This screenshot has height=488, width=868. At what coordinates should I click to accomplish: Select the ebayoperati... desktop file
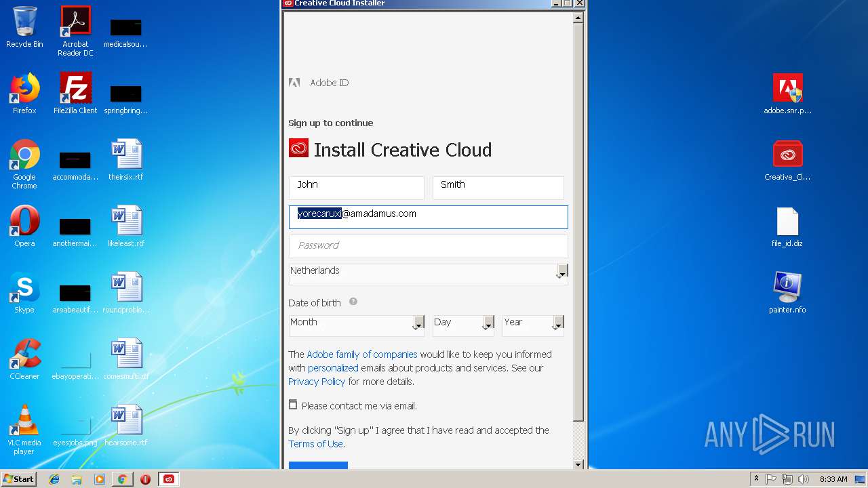point(75,365)
